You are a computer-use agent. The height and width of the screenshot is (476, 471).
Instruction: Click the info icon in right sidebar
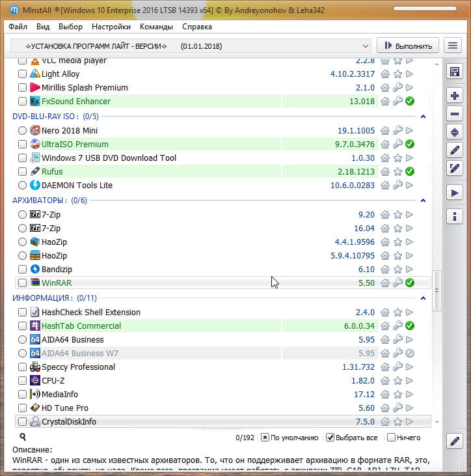[455, 216]
